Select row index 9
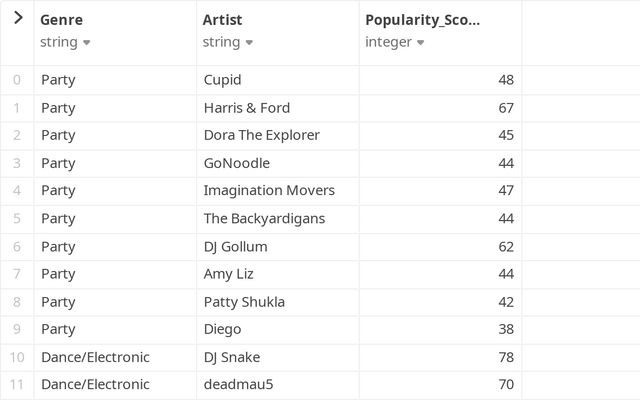This screenshot has width=640, height=400. coord(17,329)
